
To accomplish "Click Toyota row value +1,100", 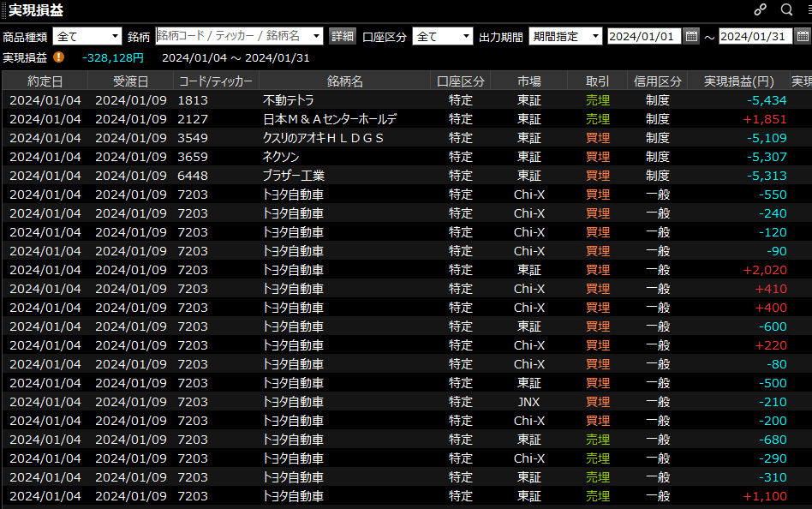I will (765, 496).
